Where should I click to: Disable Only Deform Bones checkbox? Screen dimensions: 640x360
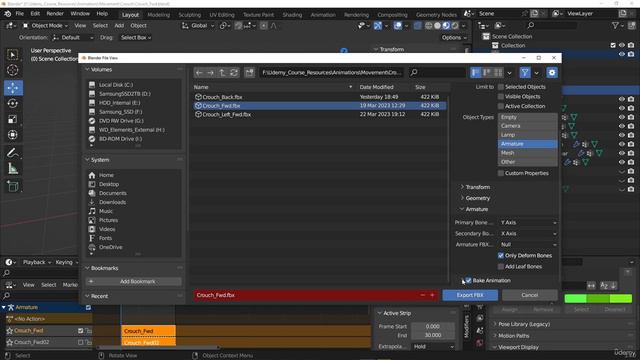click(x=501, y=256)
